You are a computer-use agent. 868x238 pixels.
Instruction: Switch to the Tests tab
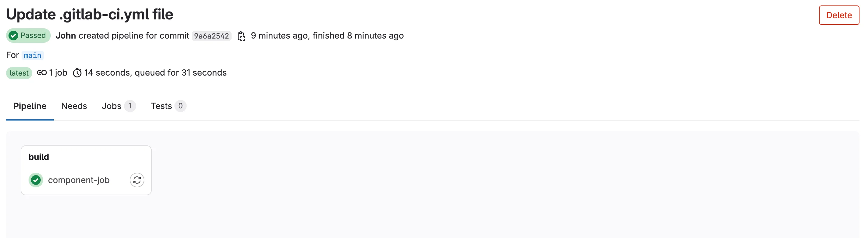pyautogui.click(x=160, y=106)
